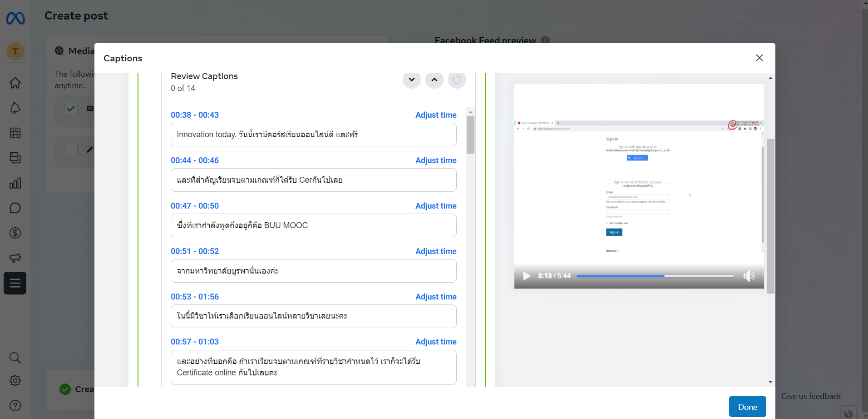Mute the video preview volume
868x419 pixels.
coord(749,276)
